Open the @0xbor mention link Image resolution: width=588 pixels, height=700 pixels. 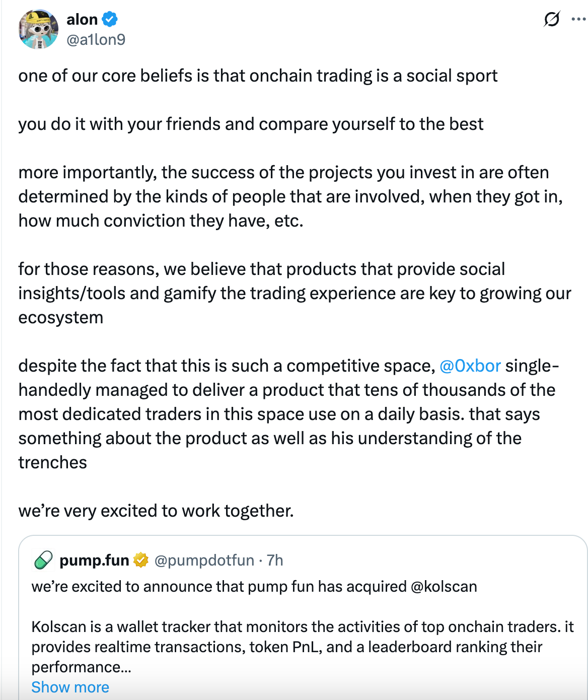click(470, 366)
